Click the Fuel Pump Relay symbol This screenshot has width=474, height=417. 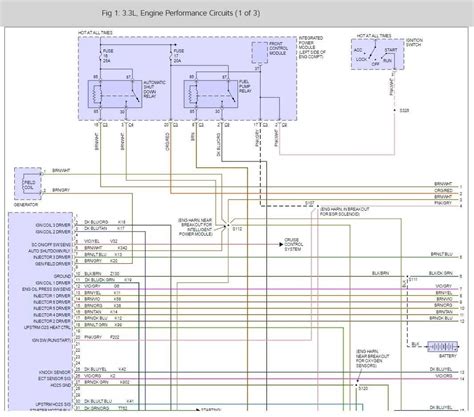211,94
